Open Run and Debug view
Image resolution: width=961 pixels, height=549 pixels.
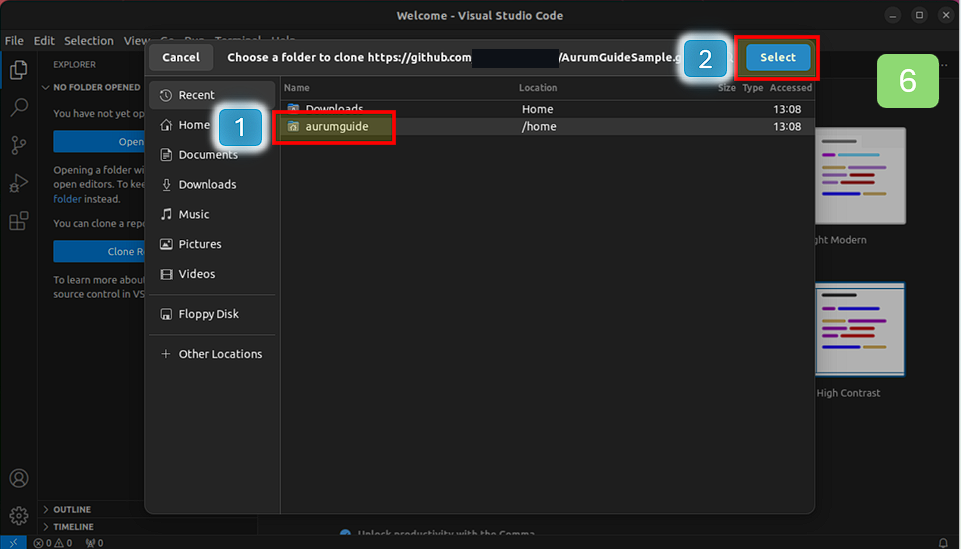pyautogui.click(x=18, y=183)
